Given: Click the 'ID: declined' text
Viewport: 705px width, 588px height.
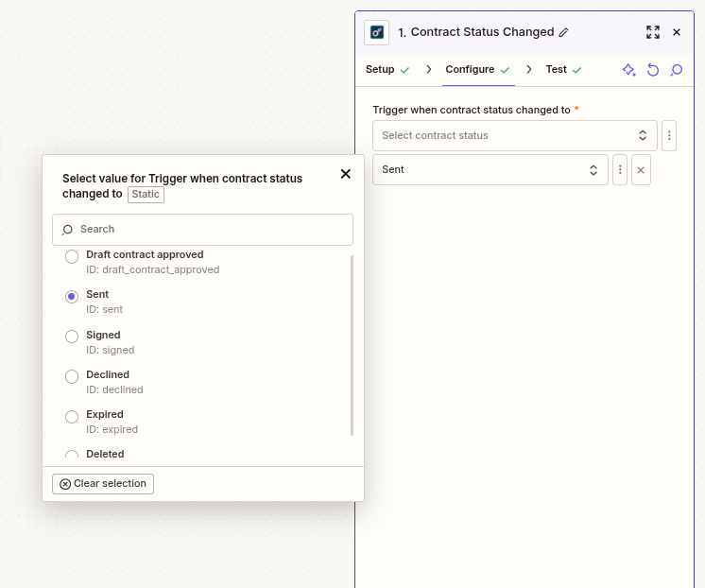Looking at the screenshot, I should pos(114,389).
